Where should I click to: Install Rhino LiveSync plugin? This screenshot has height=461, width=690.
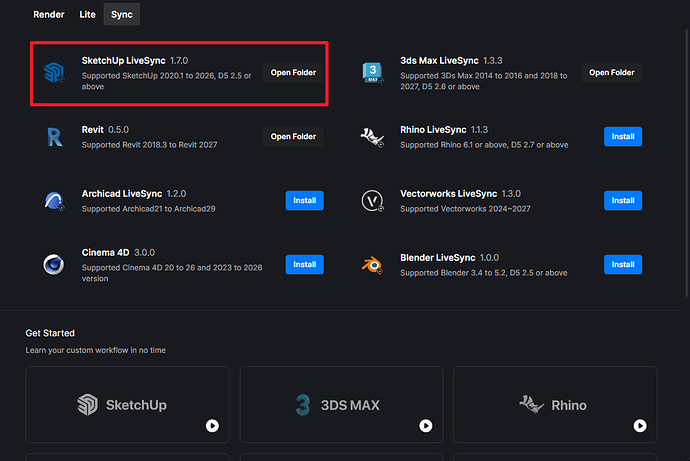coord(623,136)
